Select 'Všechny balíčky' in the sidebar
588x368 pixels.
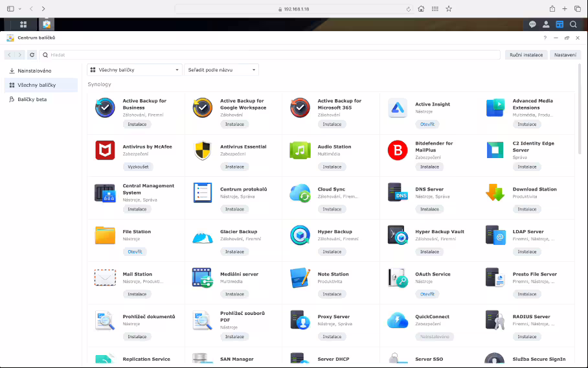[41, 85]
